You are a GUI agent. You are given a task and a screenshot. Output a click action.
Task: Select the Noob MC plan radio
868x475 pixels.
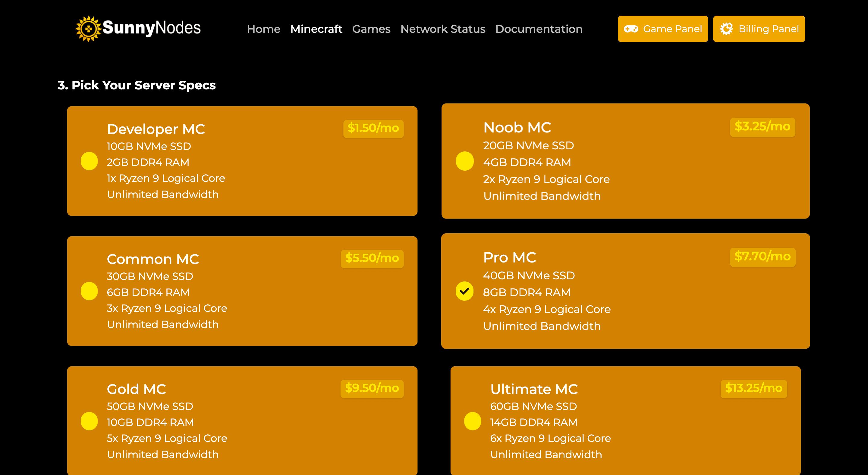coord(465,161)
